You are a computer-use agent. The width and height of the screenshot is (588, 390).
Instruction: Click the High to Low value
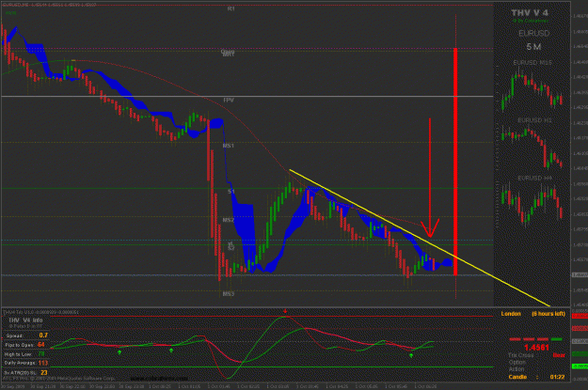pyautogui.click(x=41, y=353)
